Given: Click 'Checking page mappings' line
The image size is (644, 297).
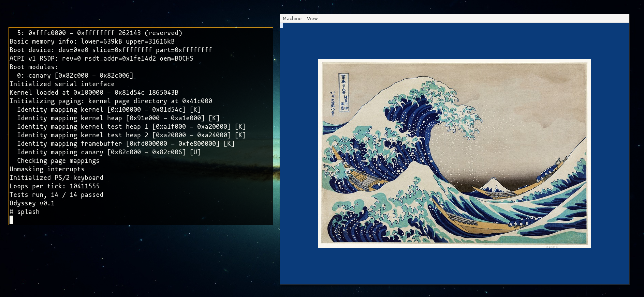Looking at the screenshot, I should [x=58, y=160].
